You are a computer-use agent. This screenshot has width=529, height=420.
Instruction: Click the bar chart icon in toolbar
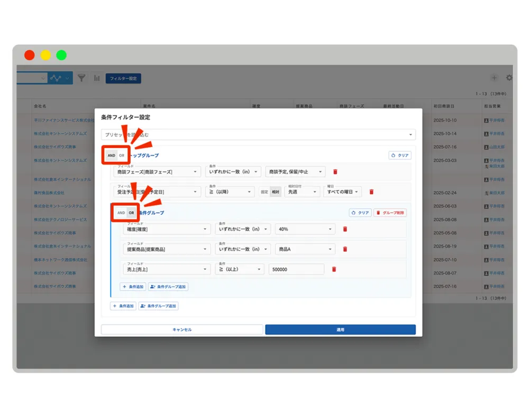(97, 78)
